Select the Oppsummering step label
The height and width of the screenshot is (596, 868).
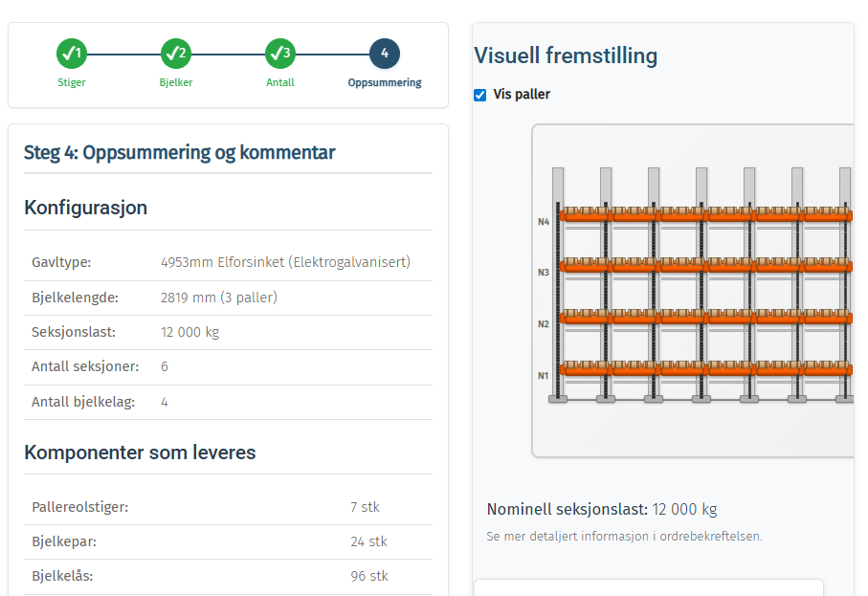(385, 82)
